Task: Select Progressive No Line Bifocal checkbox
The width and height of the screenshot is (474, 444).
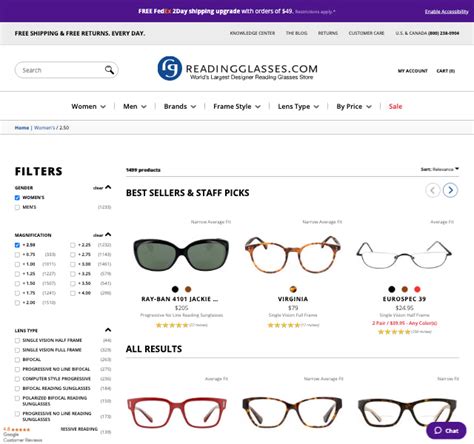Action: (17, 369)
